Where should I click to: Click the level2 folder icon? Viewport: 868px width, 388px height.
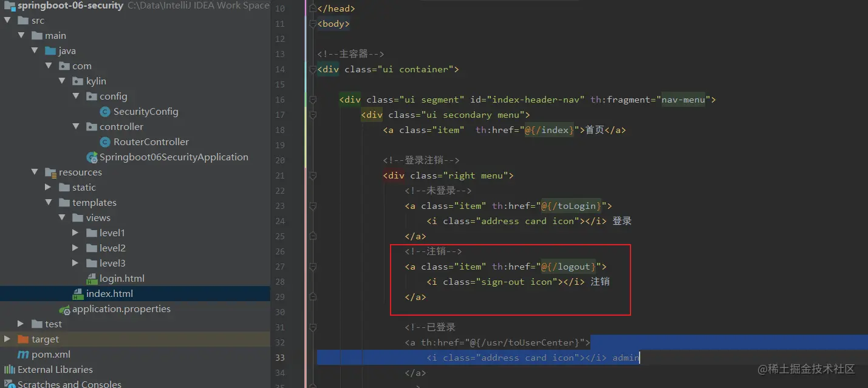click(x=92, y=248)
